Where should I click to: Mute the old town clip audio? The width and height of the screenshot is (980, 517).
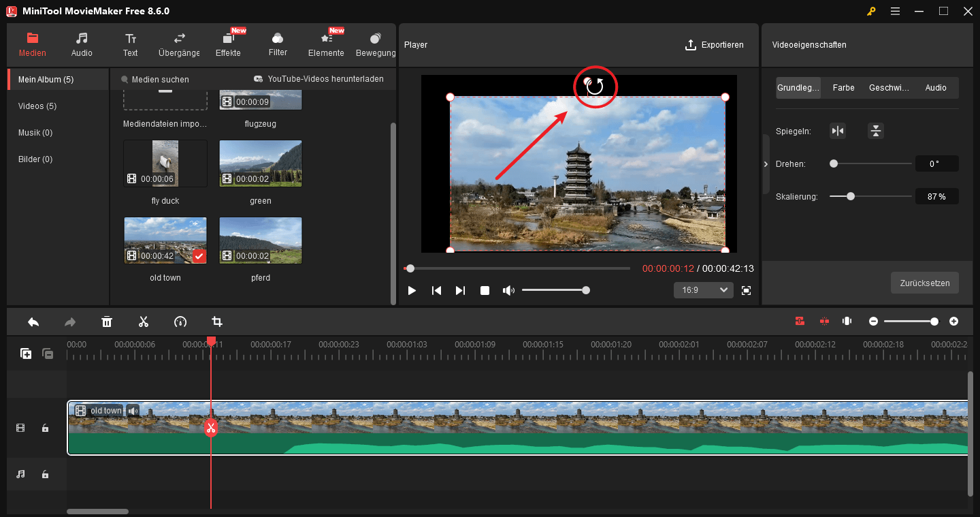click(132, 410)
